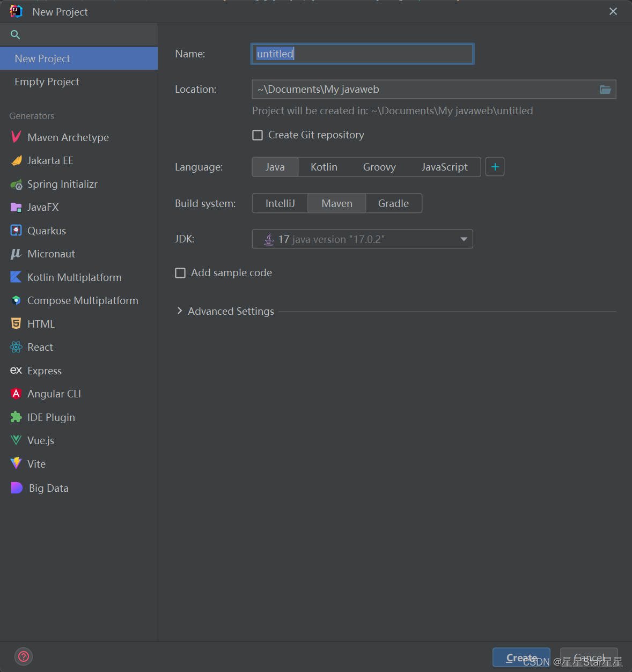Open help via question mark icon
This screenshot has height=672, width=632.
pyautogui.click(x=24, y=656)
